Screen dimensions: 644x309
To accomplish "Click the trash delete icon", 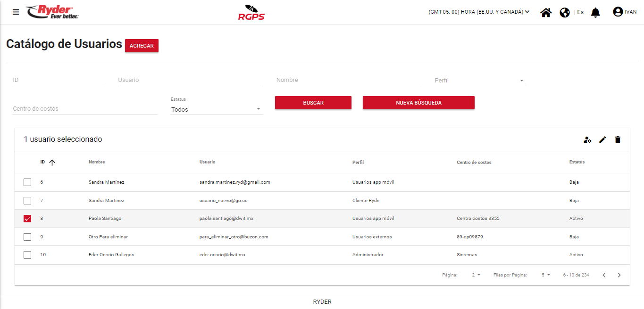I will (x=618, y=140).
